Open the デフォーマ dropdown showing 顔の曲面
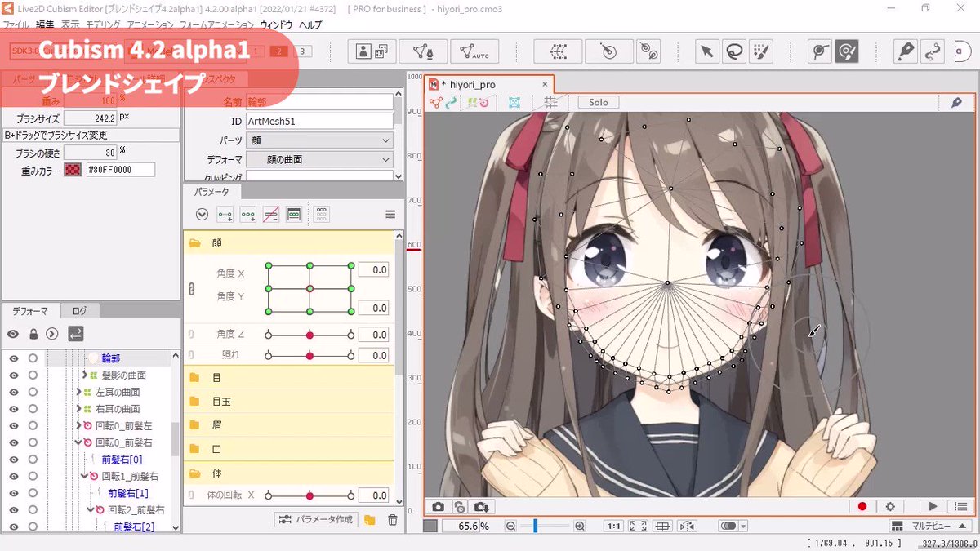 coord(319,159)
